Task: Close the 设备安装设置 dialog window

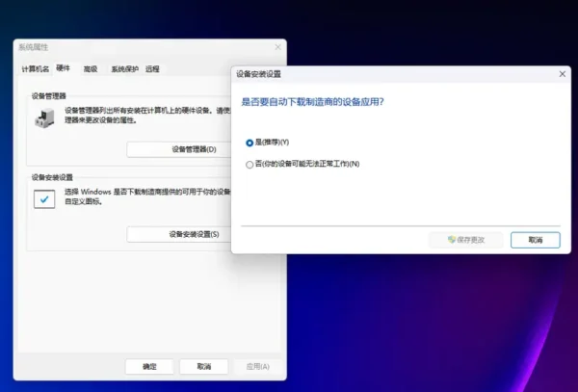Action: 561,73
